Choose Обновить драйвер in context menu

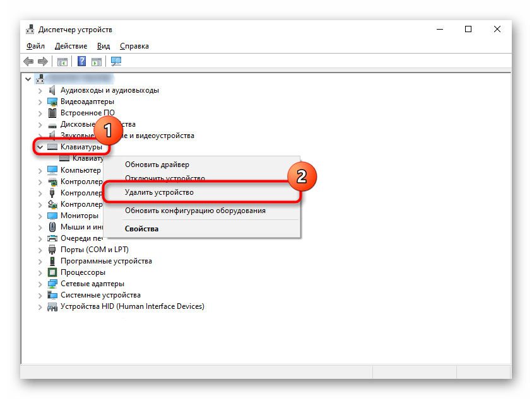click(x=157, y=165)
